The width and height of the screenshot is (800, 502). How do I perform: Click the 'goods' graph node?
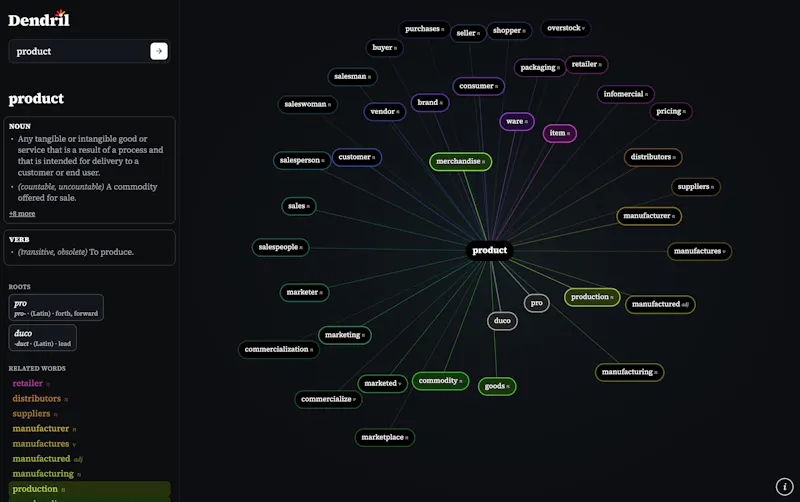[x=497, y=386]
